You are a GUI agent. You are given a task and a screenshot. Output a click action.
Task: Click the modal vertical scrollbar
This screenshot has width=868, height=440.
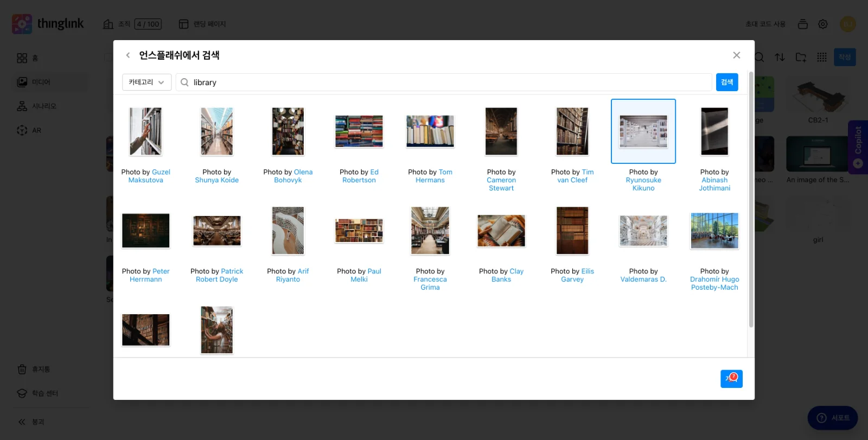coord(751,200)
